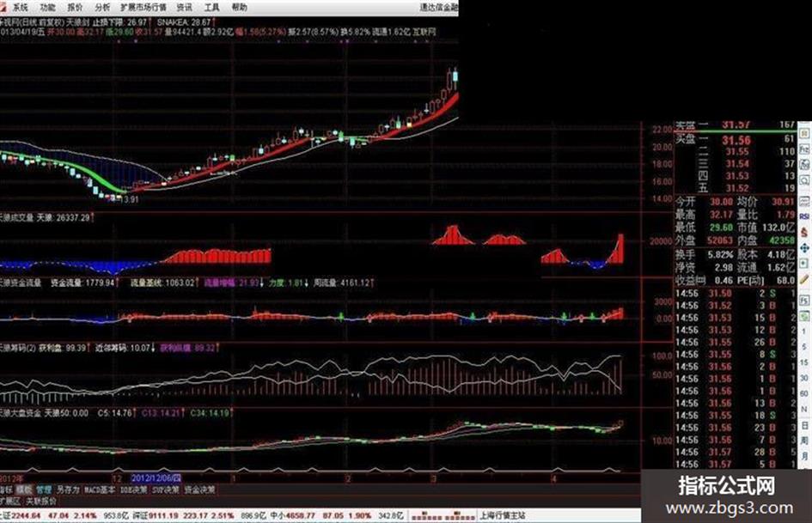Click the 最高 value 32.17

tap(721, 215)
